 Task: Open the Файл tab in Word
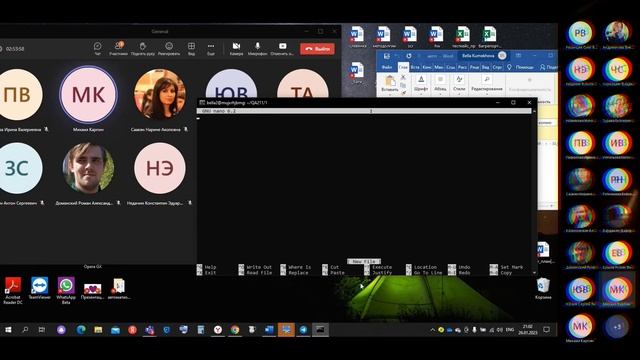pyautogui.click(x=387, y=67)
